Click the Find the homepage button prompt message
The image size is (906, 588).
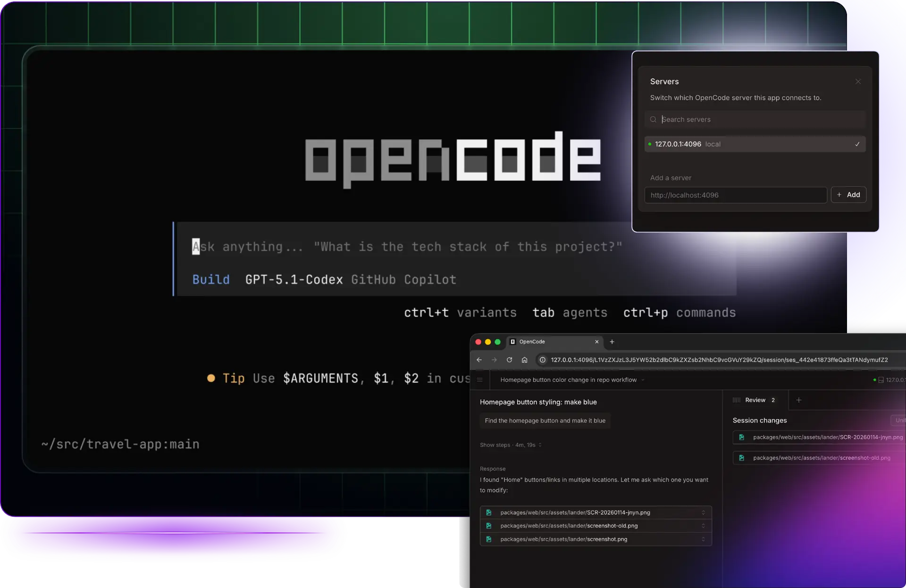[x=545, y=420]
